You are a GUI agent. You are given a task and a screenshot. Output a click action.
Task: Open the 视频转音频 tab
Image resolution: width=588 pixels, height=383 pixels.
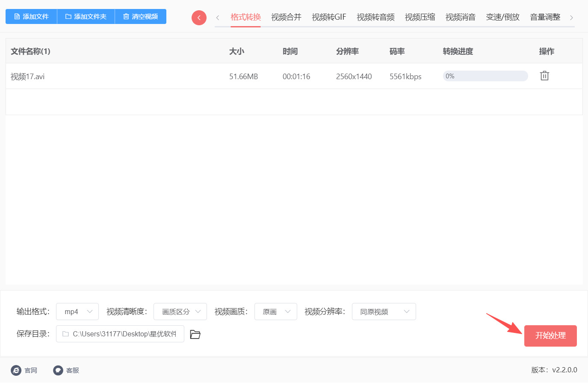point(375,17)
